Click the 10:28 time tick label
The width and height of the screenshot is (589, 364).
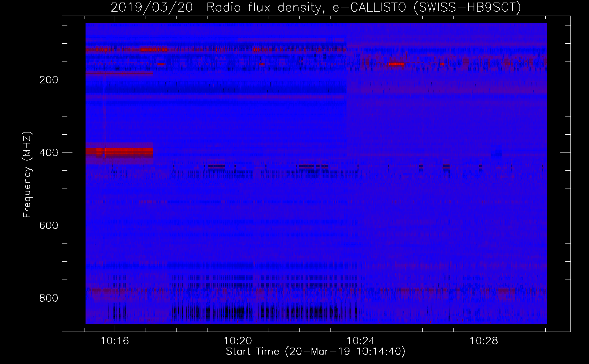tap(484, 341)
